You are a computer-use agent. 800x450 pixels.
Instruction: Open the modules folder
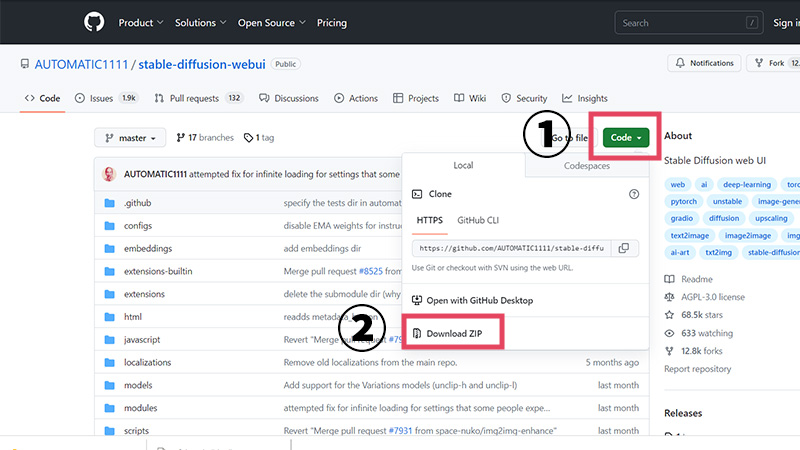pyautogui.click(x=140, y=408)
